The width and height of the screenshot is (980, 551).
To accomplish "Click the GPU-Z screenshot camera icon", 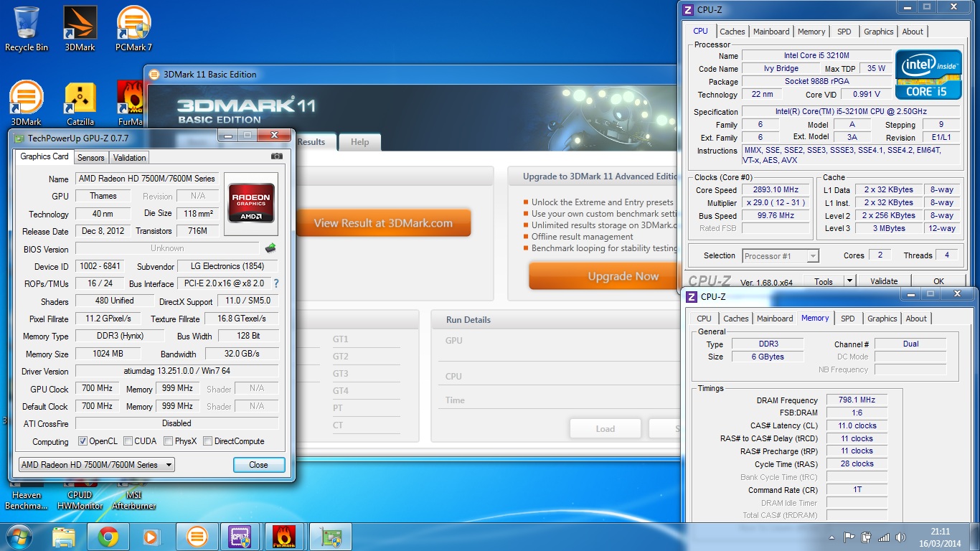I will coord(277,156).
